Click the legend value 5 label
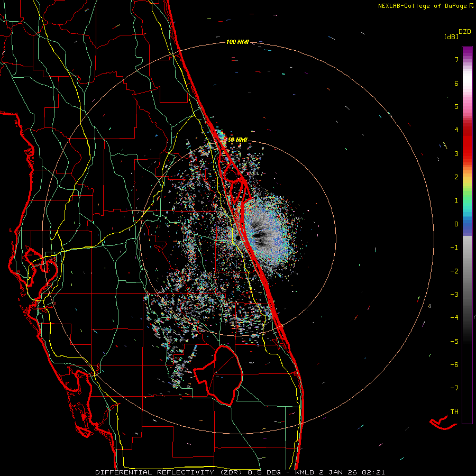The height and width of the screenshot is (476, 476). 456,106
